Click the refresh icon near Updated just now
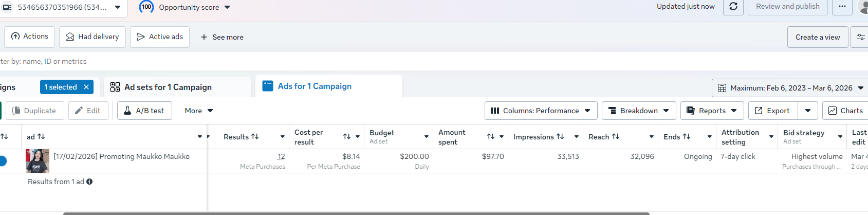 tap(733, 7)
